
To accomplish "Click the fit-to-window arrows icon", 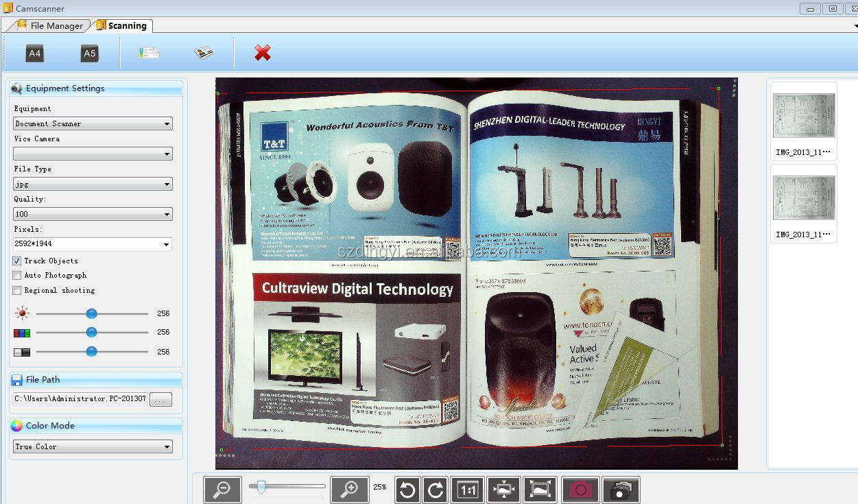I will [504, 490].
